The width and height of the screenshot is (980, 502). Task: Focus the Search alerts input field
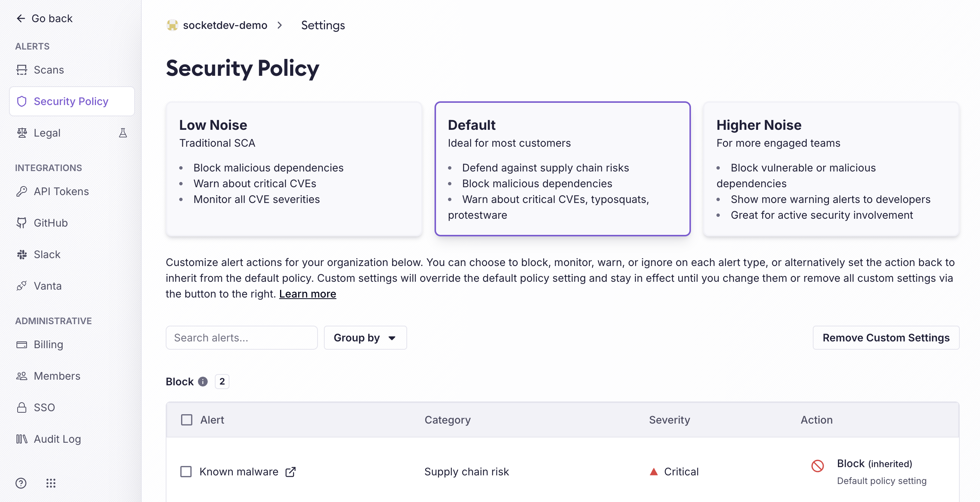tap(241, 338)
